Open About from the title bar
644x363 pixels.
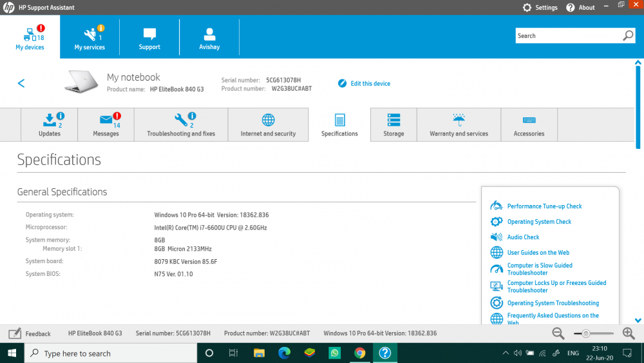[x=580, y=7]
